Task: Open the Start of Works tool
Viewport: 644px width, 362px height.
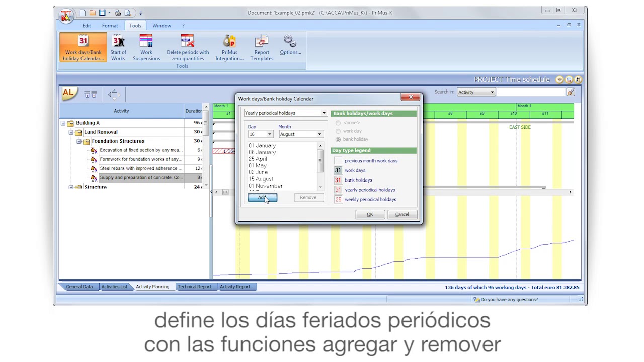Action: [118, 48]
